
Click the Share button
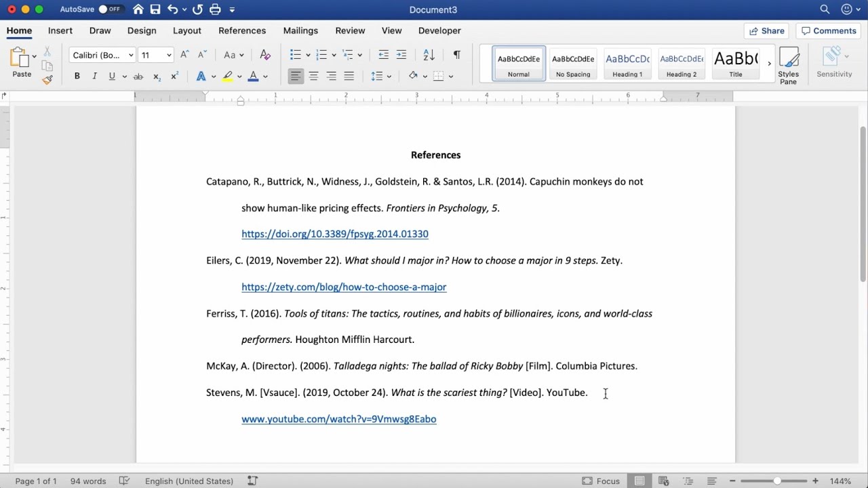pyautogui.click(x=767, y=30)
